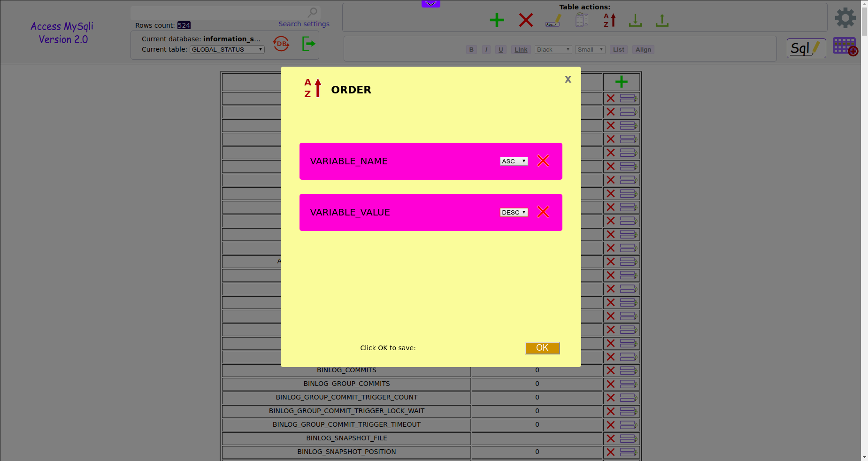Edit the BINLOG_GROUP_COMMITS row icon
The width and height of the screenshot is (868, 461).
pos(629,384)
